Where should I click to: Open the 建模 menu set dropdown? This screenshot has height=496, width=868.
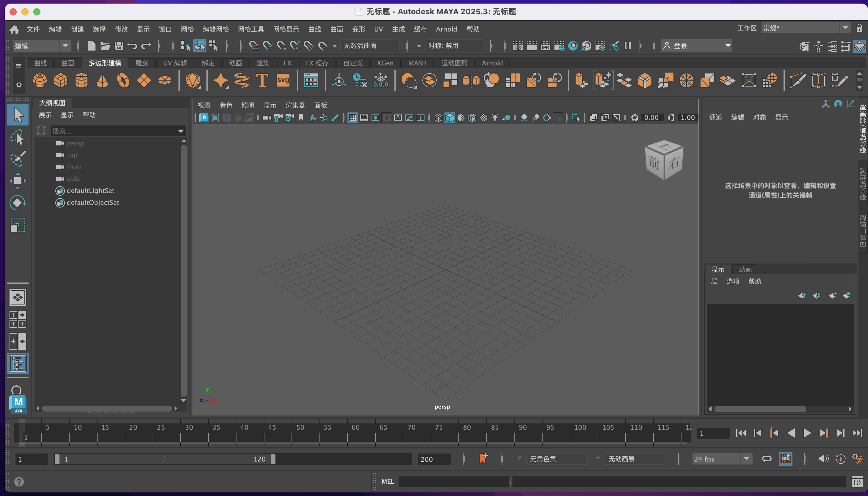coord(65,46)
